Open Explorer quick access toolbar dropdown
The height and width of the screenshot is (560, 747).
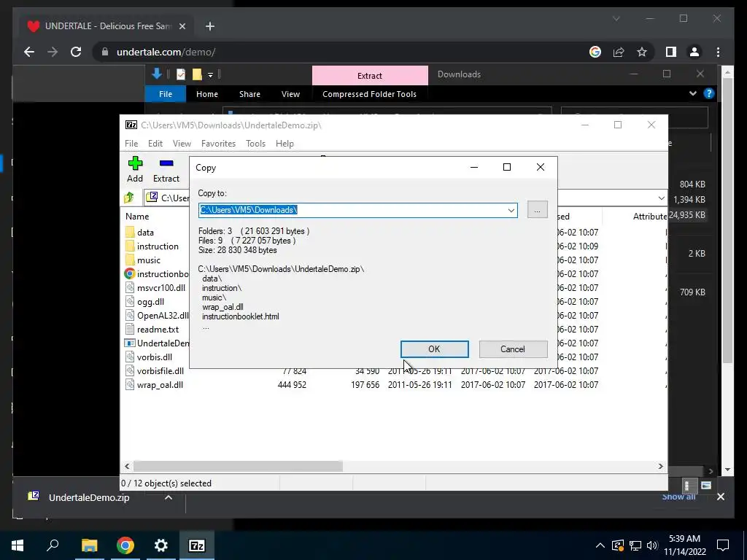(210, 75)
